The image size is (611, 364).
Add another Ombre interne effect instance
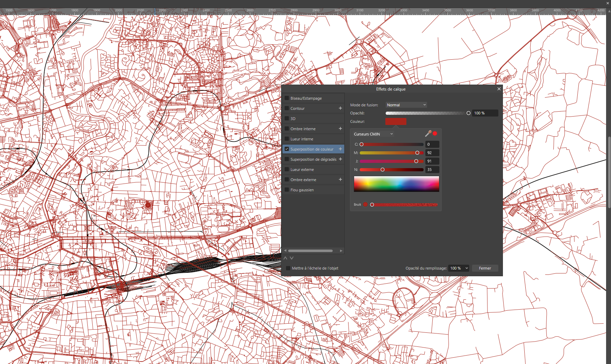340,128
